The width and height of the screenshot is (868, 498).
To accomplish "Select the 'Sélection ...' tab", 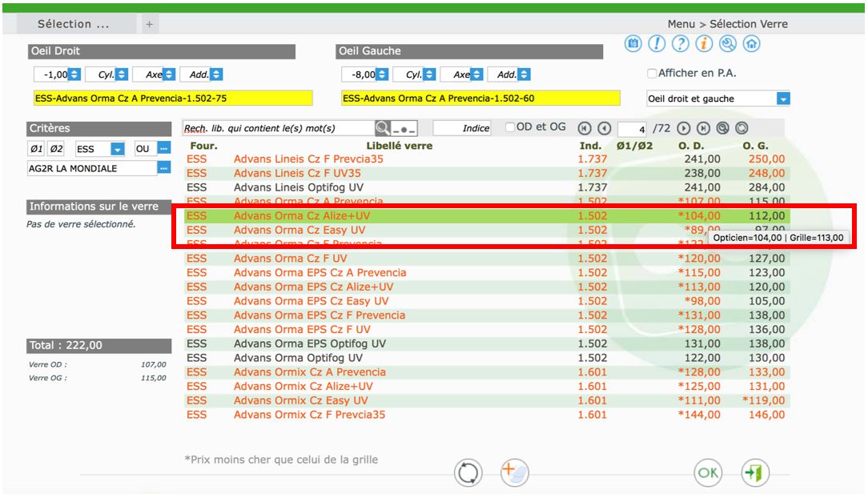I will click(x=76, y=24).
